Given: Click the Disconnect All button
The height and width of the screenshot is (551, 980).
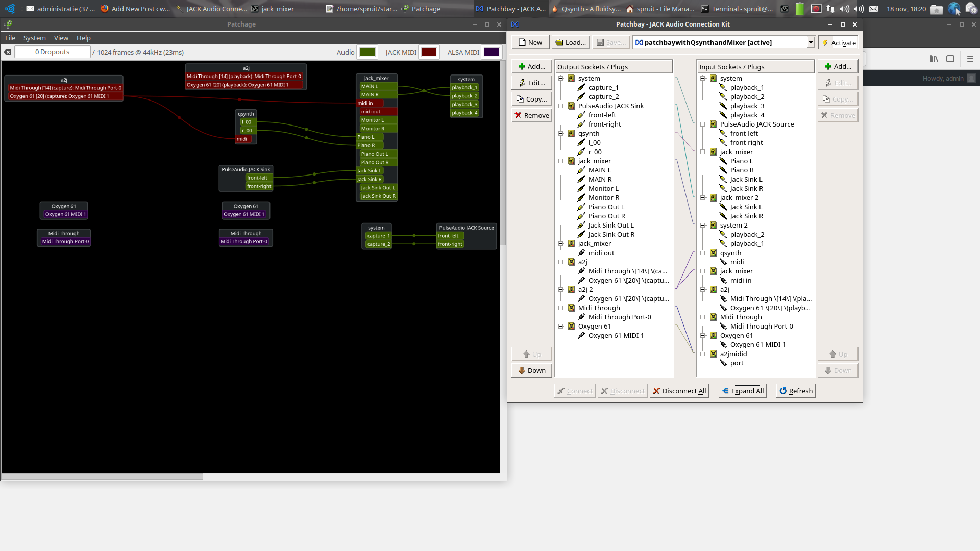Looking at the screenshot, I should tap(679, 391).
